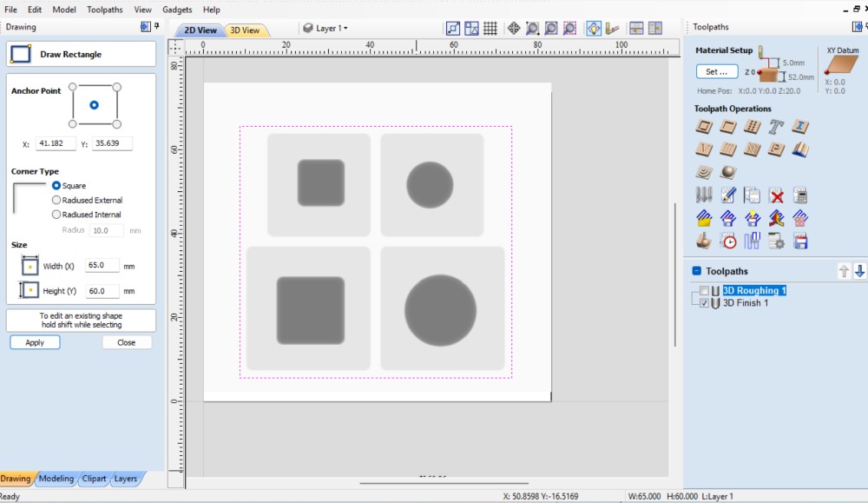Click the Apply button
The image size is (868, 503).
click(35, 342)
